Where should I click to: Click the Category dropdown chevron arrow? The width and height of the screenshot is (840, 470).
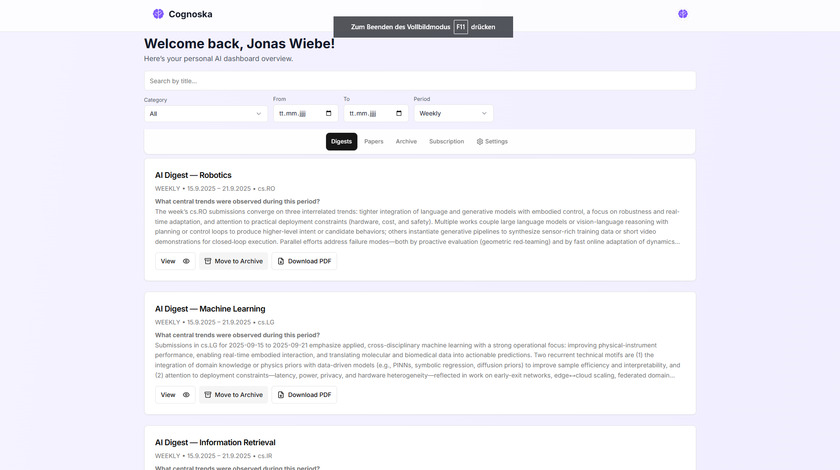[258, 114]
